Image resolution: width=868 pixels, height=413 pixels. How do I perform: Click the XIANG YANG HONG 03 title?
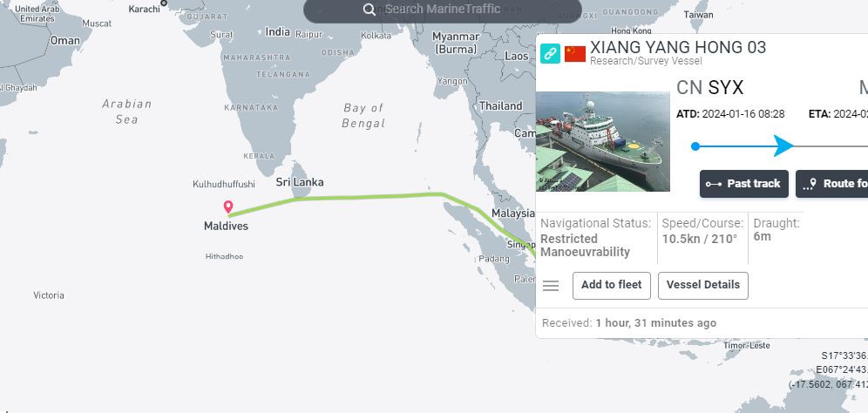click(678, 48)
